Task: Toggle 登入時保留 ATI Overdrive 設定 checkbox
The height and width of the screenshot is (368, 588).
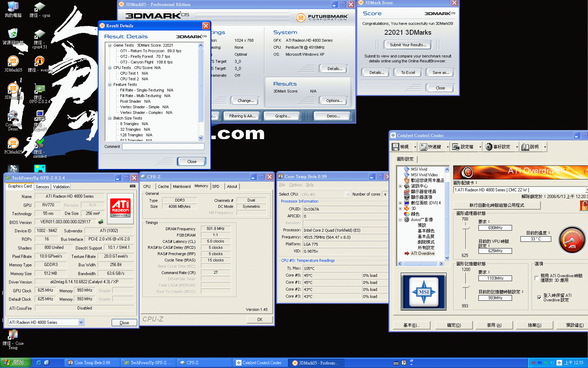Action: tap(539, 298)
